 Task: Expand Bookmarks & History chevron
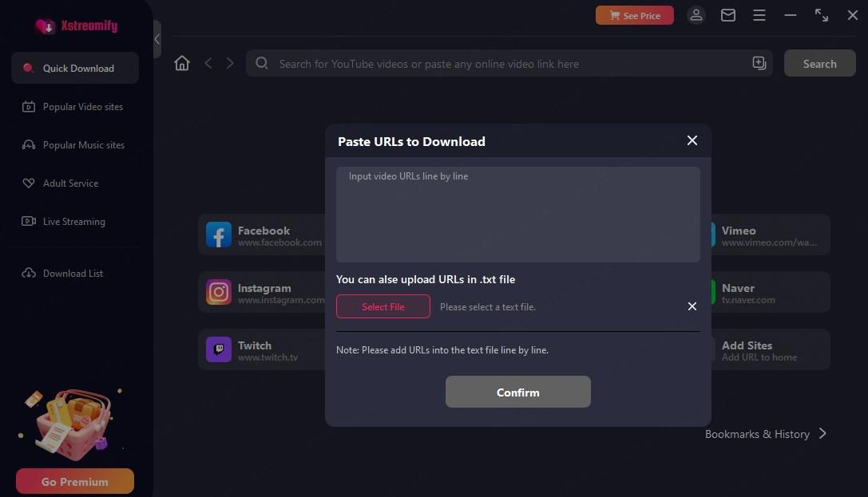tap(822, 433)
